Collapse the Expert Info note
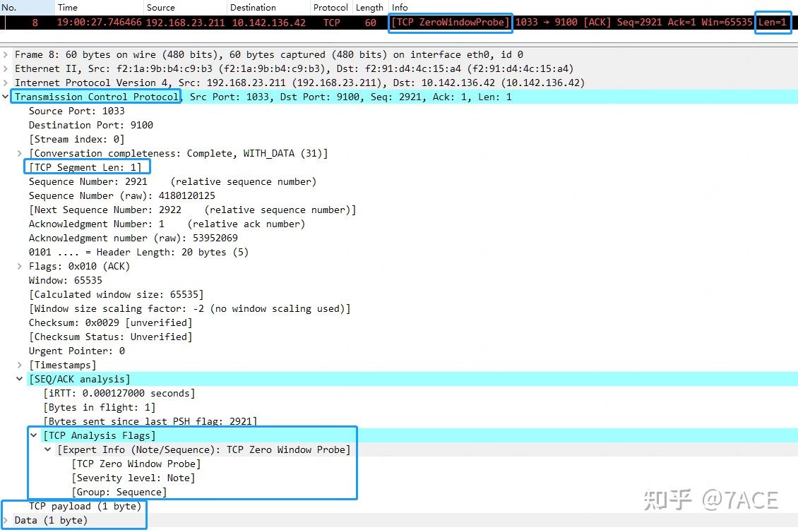 pos(48,449)
